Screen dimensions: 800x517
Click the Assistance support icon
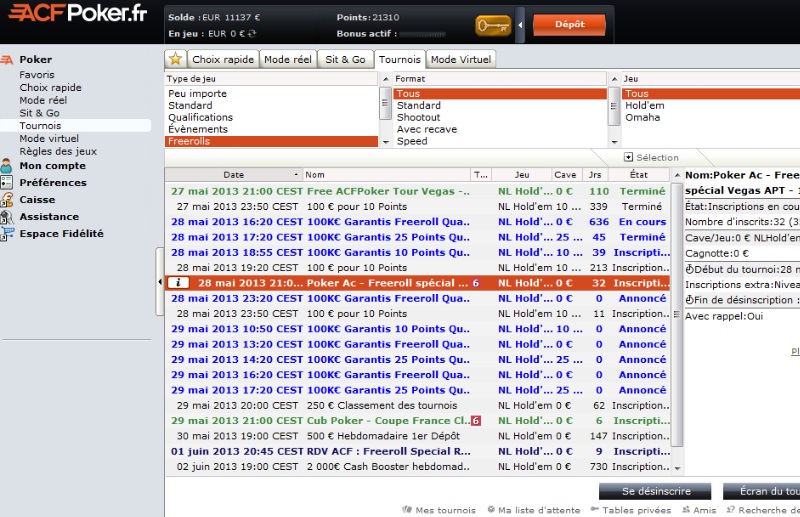tap(6, 217)
